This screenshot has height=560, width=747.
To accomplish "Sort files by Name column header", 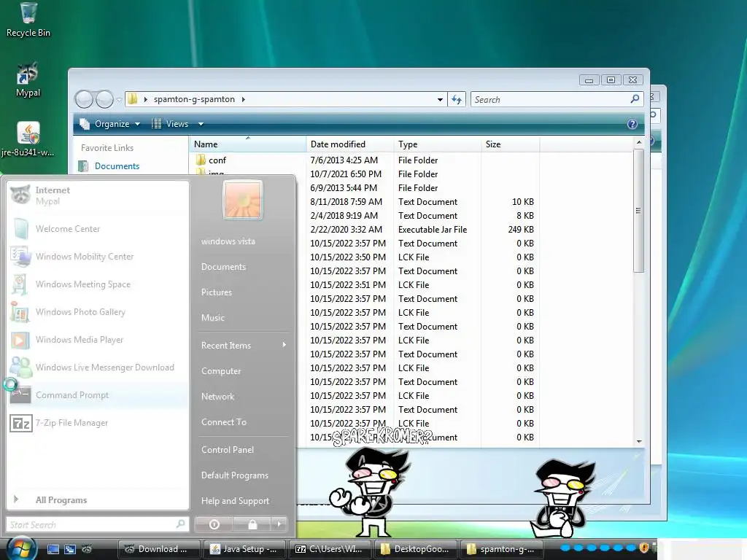I will pyautogui.click(x=248, y=144).
